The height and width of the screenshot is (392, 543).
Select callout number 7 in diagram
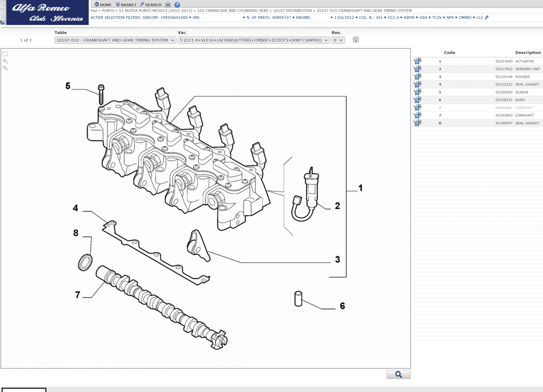[78, 295]
